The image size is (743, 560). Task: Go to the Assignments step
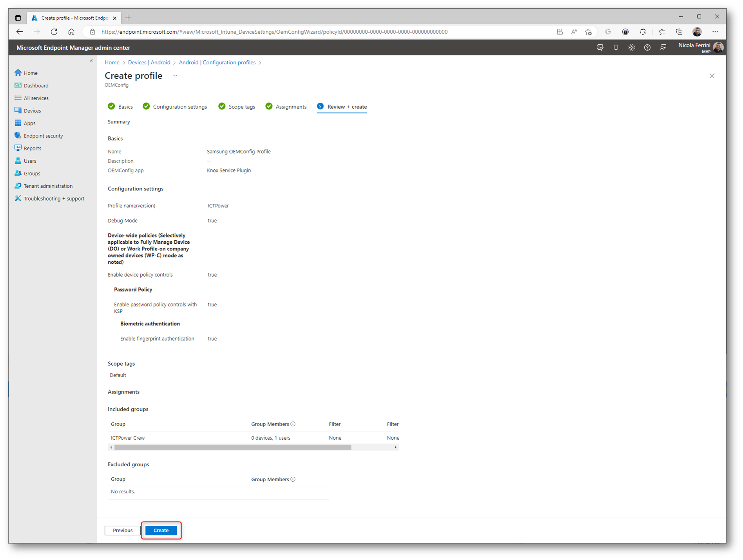click(286, 107)
